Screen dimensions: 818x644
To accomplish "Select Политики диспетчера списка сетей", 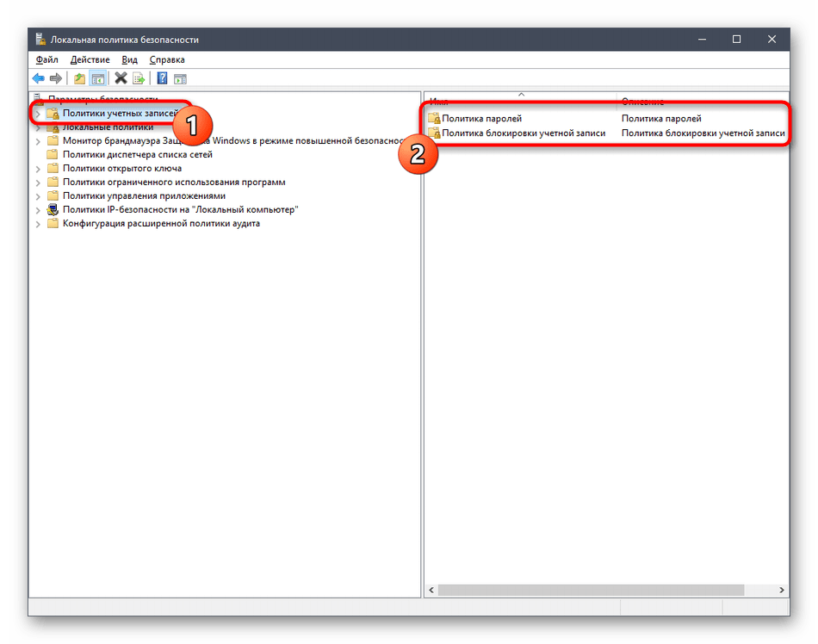I will coord(137,154).
